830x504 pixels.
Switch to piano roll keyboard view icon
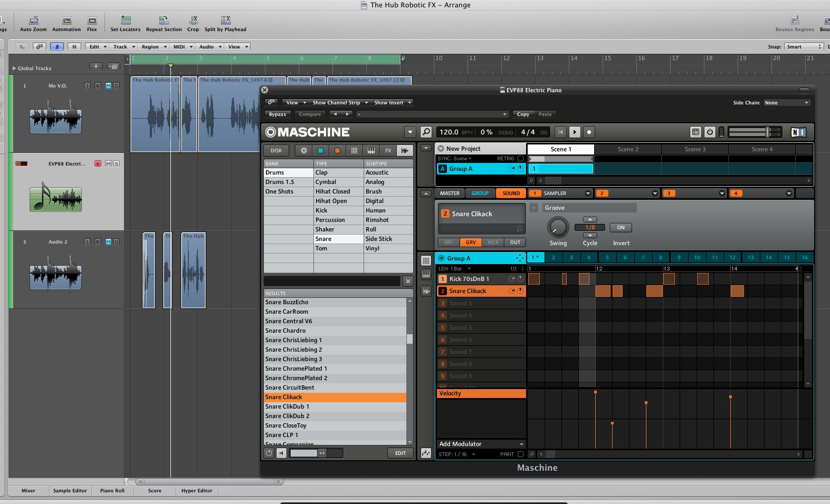426,275
